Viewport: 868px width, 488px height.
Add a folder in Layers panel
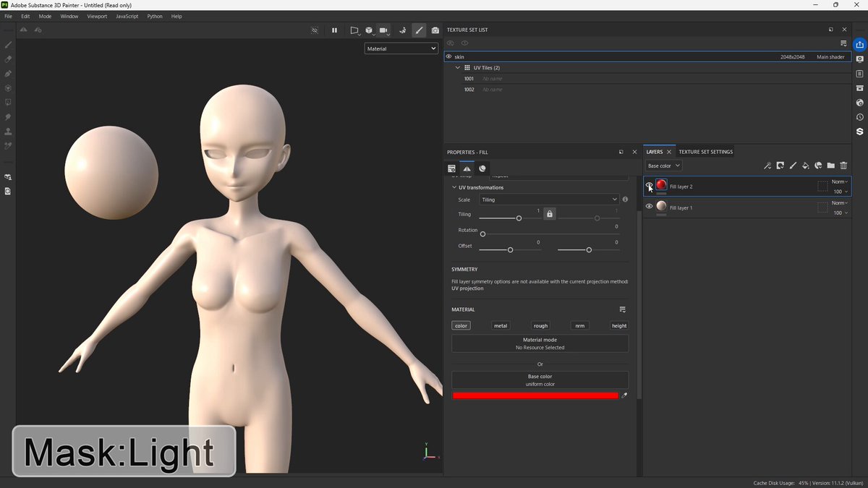pos(830,166)
